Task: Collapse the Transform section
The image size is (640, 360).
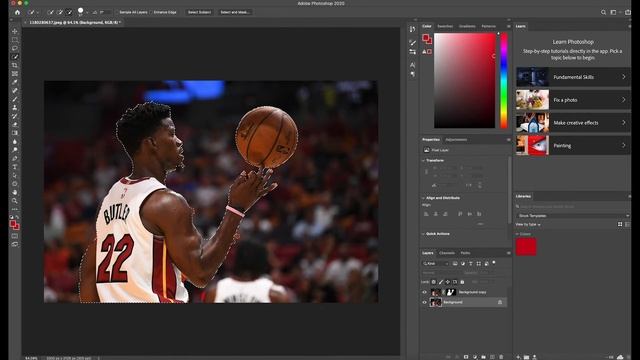Action: (x=423, y=161)
